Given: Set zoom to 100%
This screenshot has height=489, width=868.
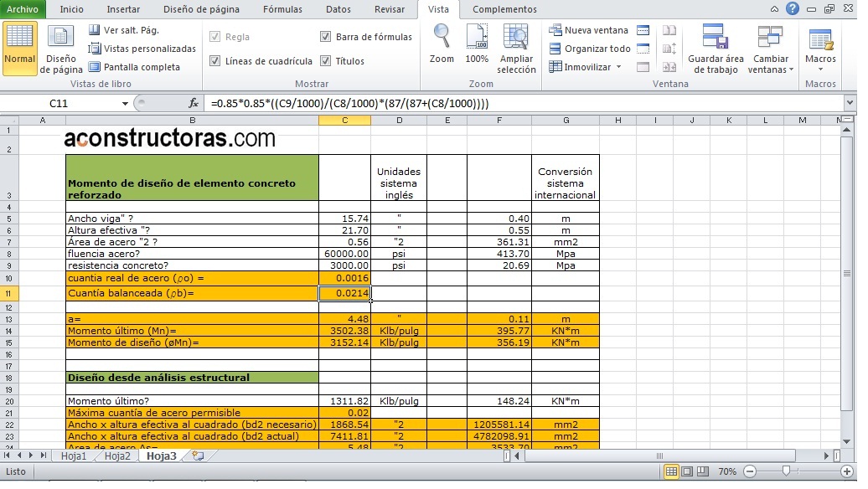Looking at the screenshot, I should tap(477, 44).
